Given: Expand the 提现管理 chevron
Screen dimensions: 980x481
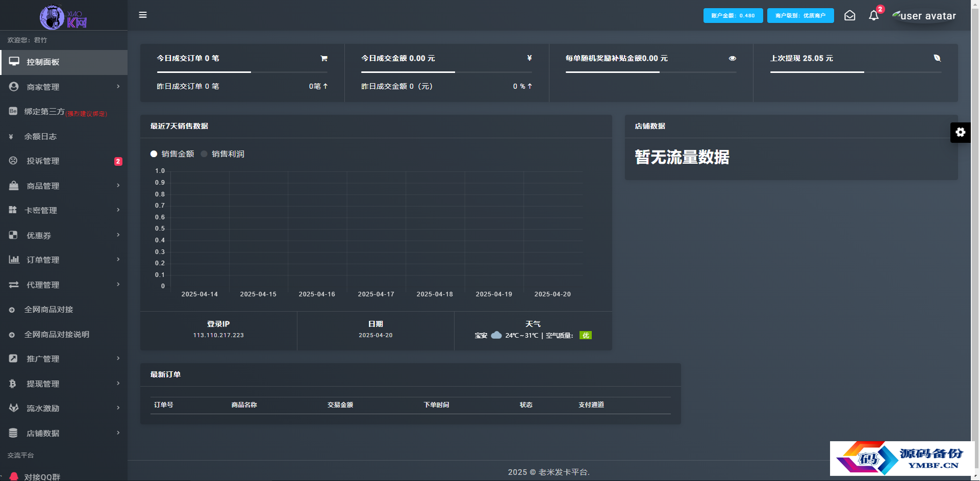Looking at the screenshot, I should [x=118, y=383].
